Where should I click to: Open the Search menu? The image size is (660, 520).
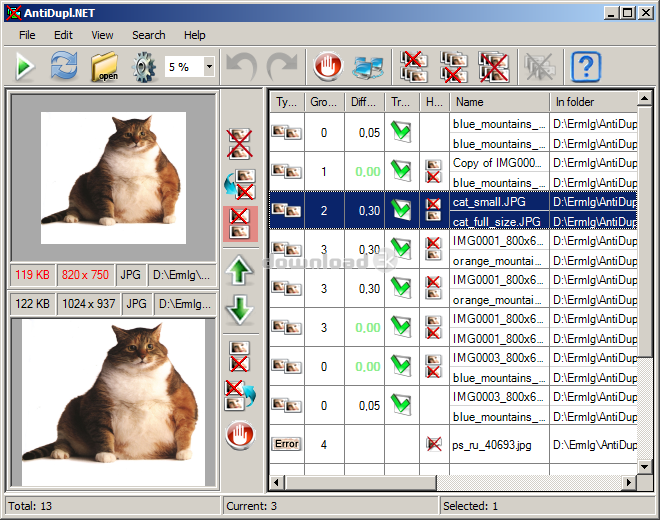tap(149, 35)
